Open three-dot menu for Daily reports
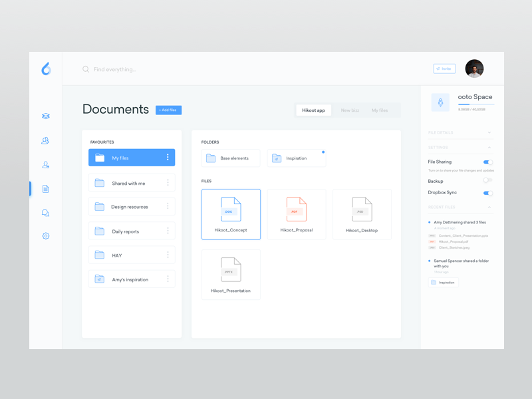Viewport: 532px width, 399px height. pos(168,231)
